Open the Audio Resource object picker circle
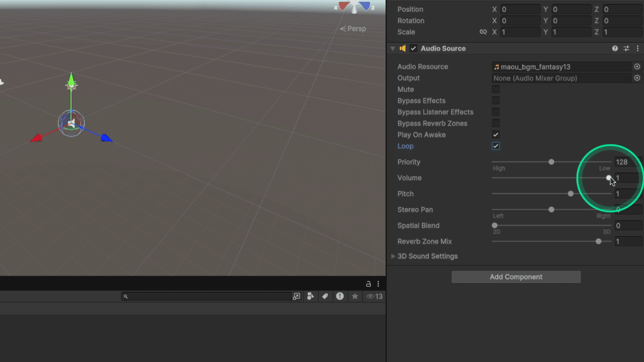The image size is (644, 362). pos(637,67)
